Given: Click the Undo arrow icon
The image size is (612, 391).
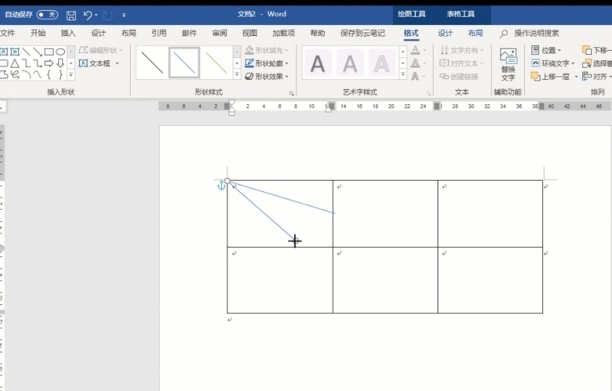Looking at the screenshot, I should tap(87, 15).
